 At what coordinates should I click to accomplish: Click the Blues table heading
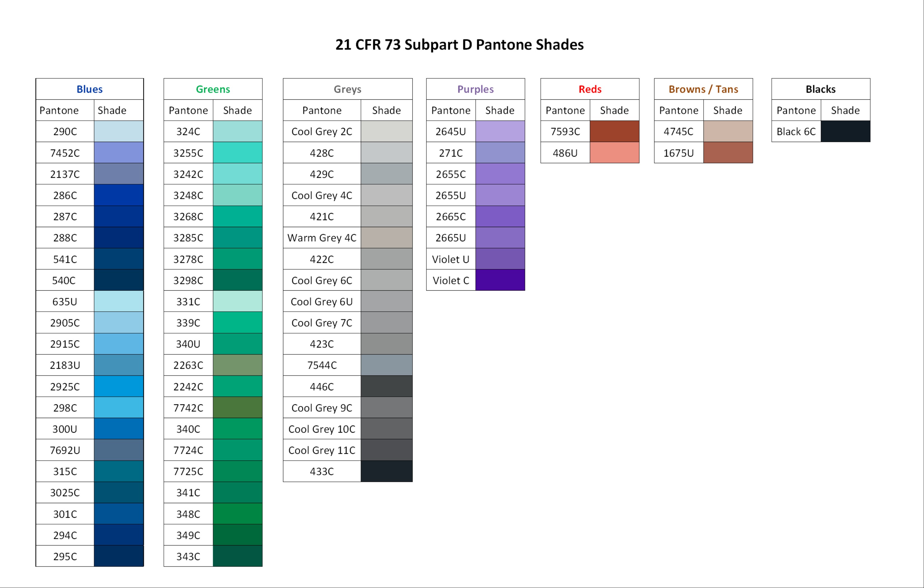(x=89, y=89)
